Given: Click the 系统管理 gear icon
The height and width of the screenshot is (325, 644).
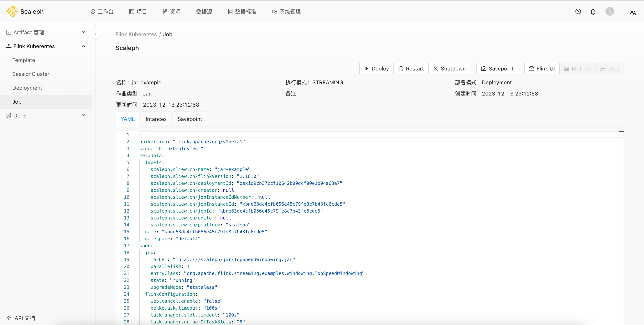Looking at the screenshot, I should coord(274,12).
